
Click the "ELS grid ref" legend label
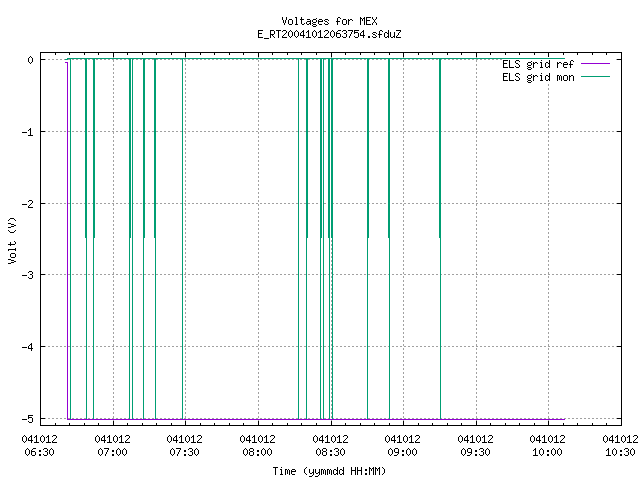(x=538, y=64)
